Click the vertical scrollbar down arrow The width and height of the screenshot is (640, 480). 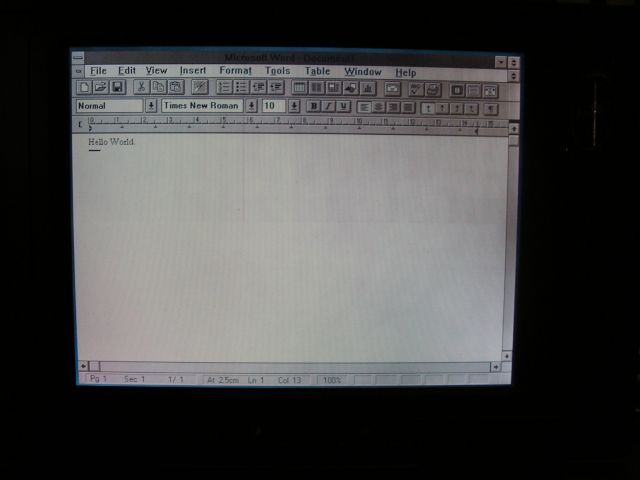[507, 356]
